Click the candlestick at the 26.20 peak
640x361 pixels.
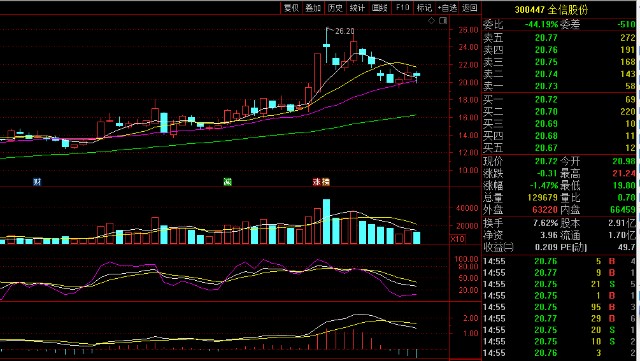[x=327, y=45]
